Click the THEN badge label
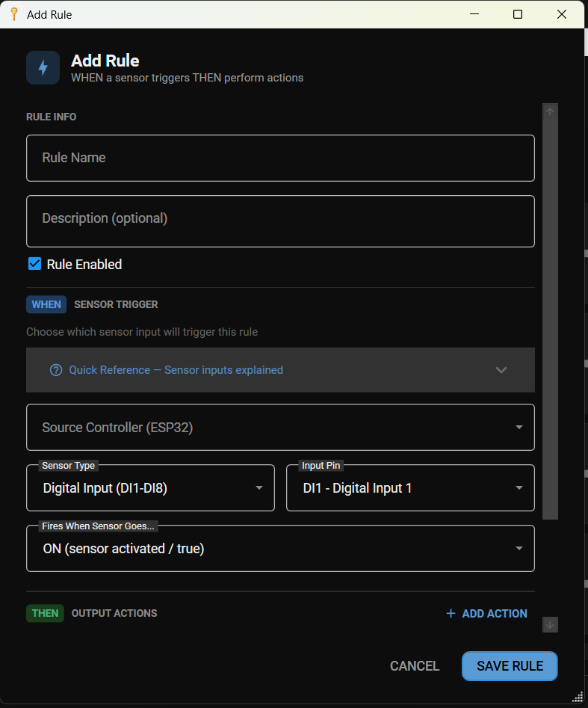Viewport: 588px width, 708px height. pos(45,613)
